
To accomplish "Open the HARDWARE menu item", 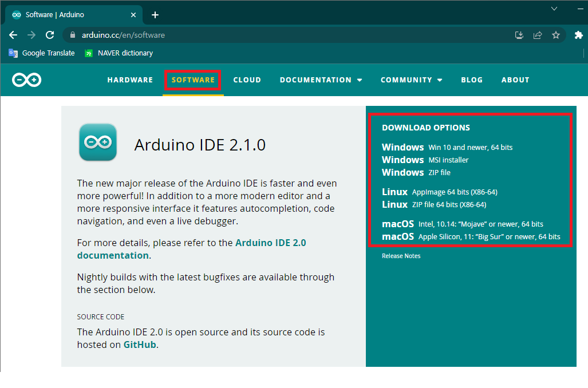I will pyautogui.click(x=130, y=80).
